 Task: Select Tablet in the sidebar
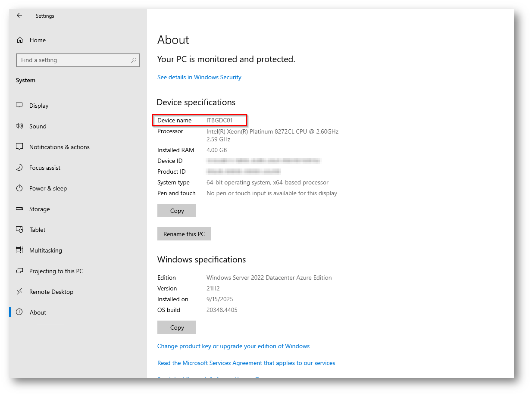(38, 230)
